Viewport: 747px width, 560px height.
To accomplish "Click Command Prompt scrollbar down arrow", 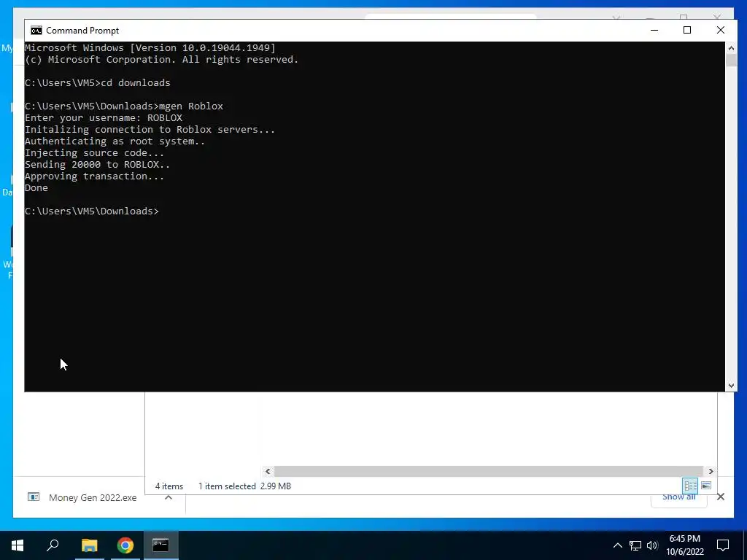I will pos(731,386).
